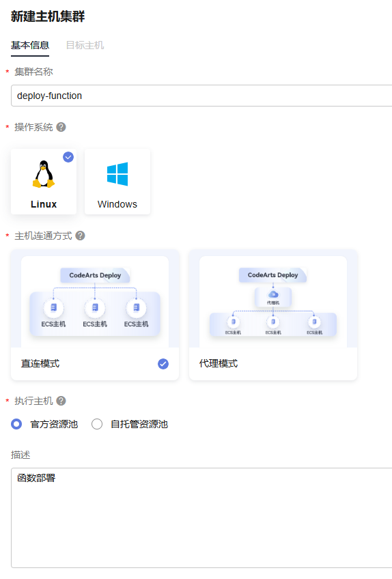Click the 新建主机集群 heading
The width and height of the screenshot is (392, 579).
pos(48,16)
